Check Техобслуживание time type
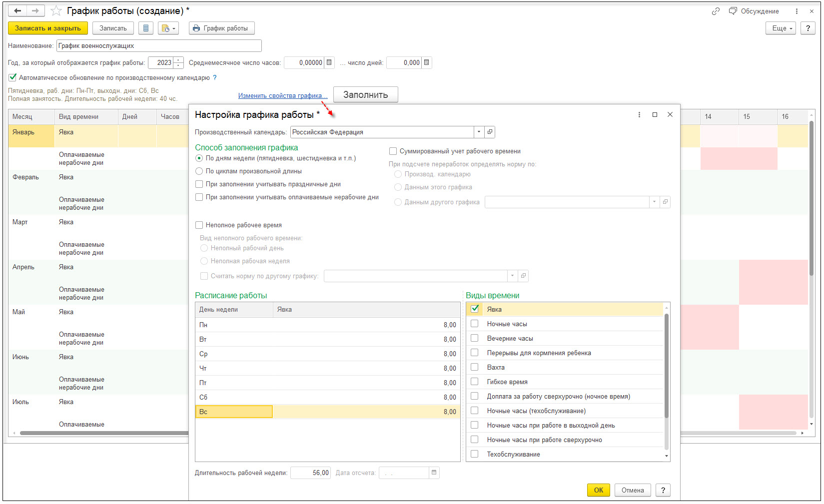824x504 pixels. (475, 454)
